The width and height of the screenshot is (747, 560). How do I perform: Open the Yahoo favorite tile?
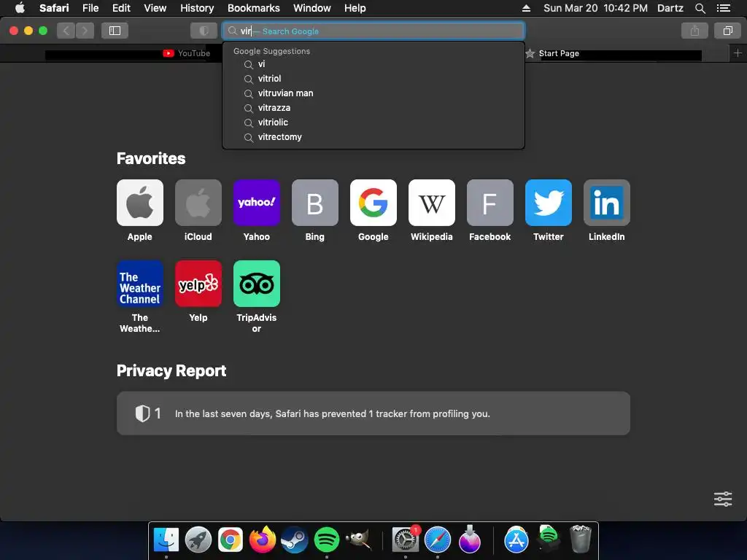[256, 203]
